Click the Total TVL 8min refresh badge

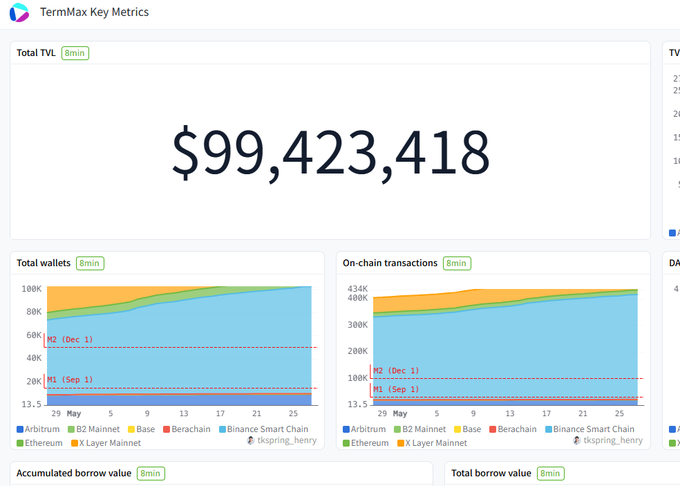point(75,53)
